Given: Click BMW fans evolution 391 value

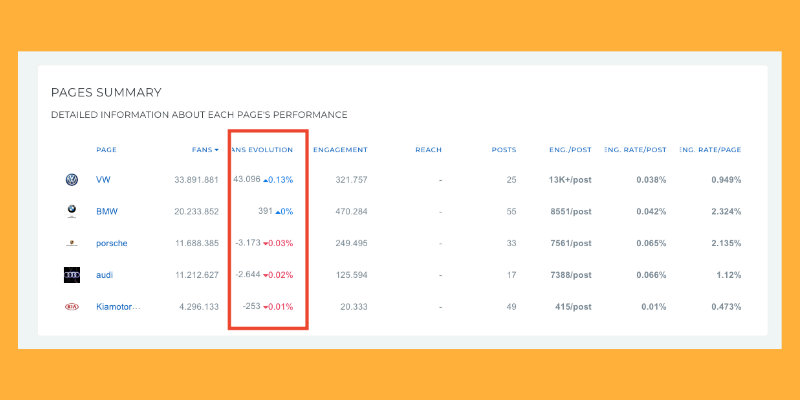Looking at the screenshot, I should coord(265,211).
